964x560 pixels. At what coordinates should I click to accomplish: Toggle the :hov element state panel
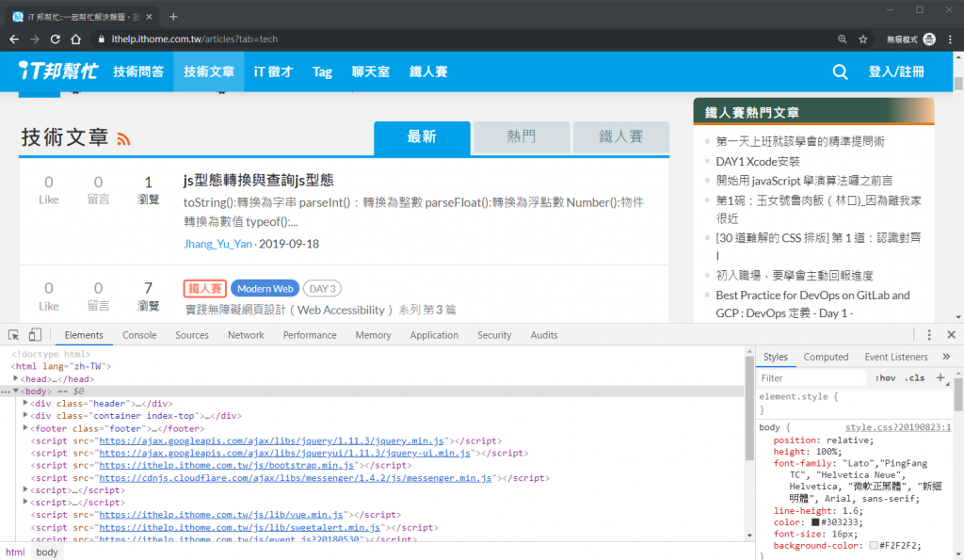coord(885,378)
